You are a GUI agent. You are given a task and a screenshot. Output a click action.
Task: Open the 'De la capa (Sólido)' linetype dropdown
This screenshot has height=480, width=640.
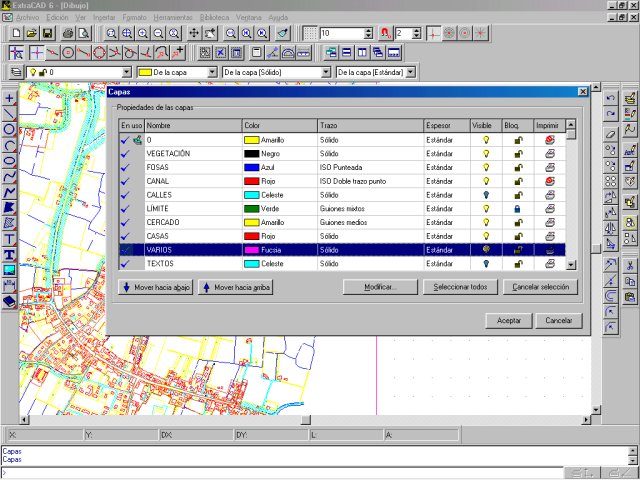(x=325, y=73)
